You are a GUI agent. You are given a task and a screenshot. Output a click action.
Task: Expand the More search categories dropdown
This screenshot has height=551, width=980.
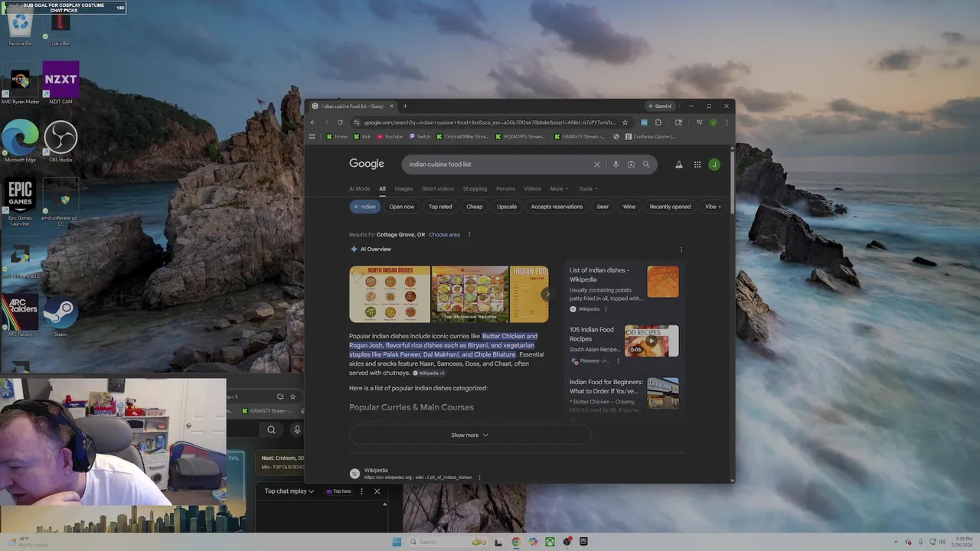pyautogui.click(x=559, y=189)
